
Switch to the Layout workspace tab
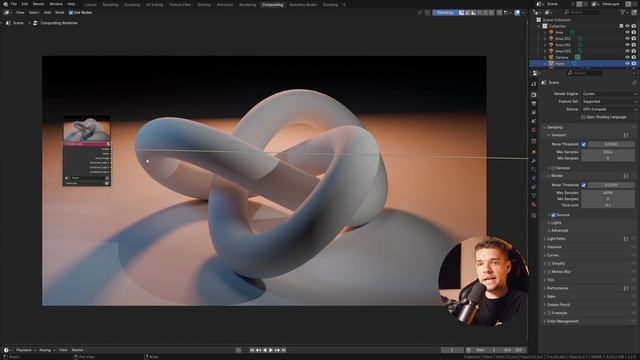pos(91,4)
